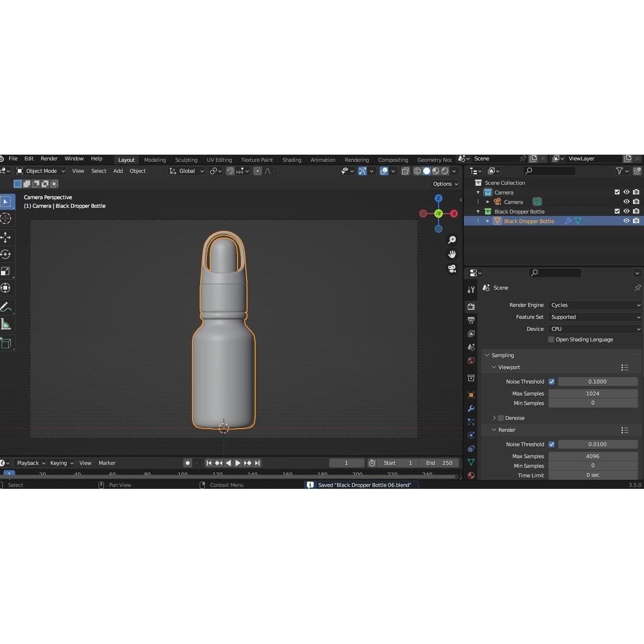The height and width of the screenshot is (644, 644).
Task: Open the Render Engine dropdown
Action: [595, 305]
